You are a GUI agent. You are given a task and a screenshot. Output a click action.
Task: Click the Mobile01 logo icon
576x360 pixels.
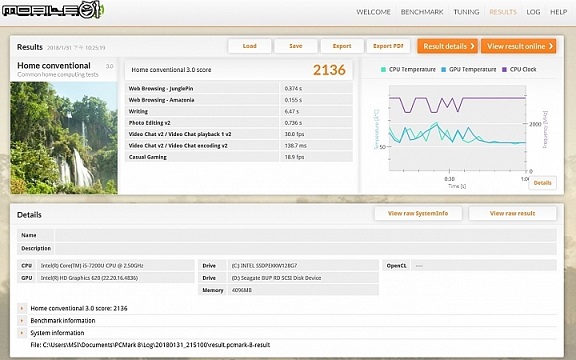[53, 10]
